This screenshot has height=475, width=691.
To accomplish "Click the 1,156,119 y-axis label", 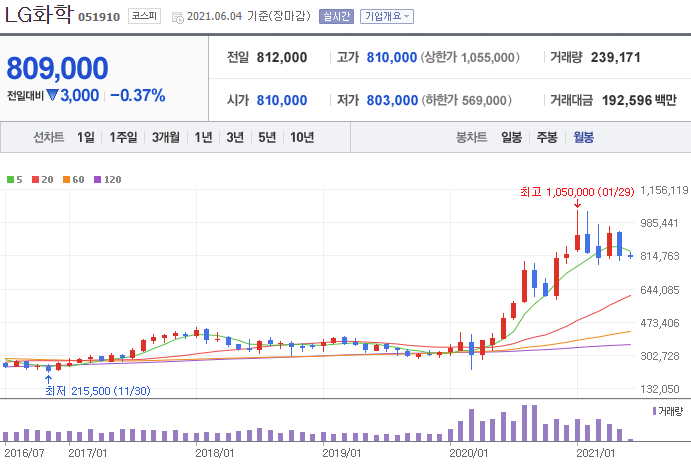I will click(664, 190).
